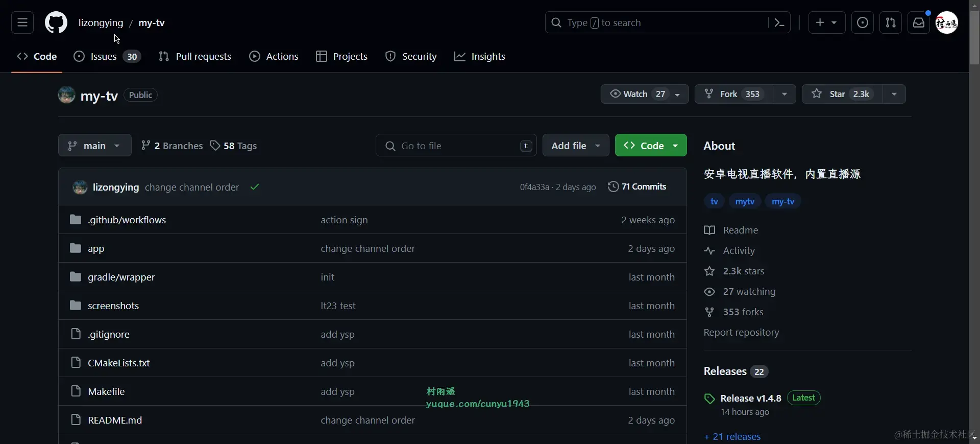980x444 pixels.
Task: Open the hamburger navigation menu
Action: [x=22, y=22]
